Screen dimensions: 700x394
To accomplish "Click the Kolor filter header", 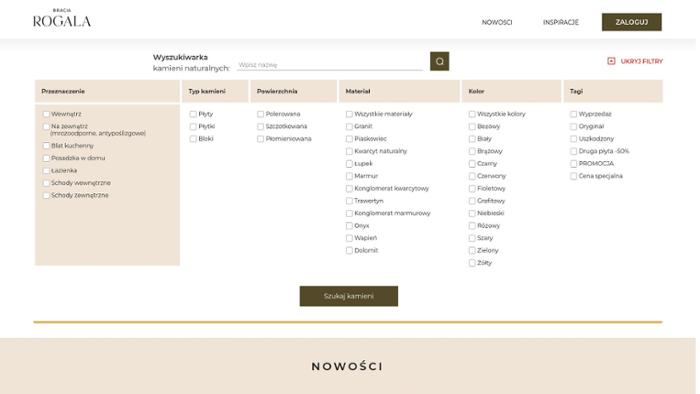I will [512, 91].
